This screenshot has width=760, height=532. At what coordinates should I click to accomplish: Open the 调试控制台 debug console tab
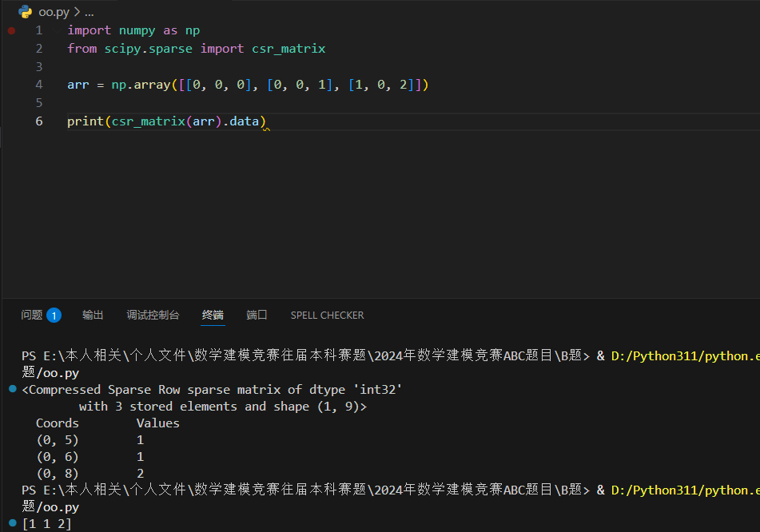click(x=153, y=315)
